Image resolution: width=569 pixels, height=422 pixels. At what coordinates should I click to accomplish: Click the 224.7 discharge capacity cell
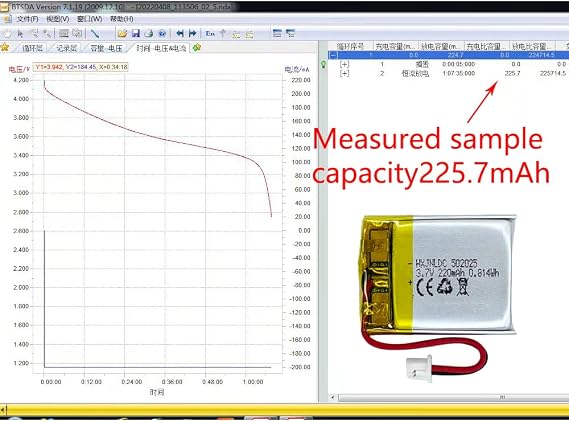(455, 55)
